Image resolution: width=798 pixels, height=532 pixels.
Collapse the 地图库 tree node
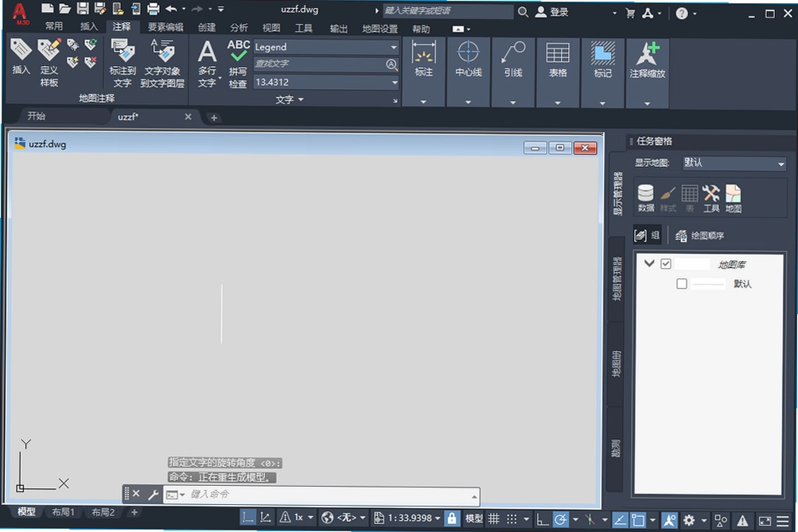click(649, 263)
